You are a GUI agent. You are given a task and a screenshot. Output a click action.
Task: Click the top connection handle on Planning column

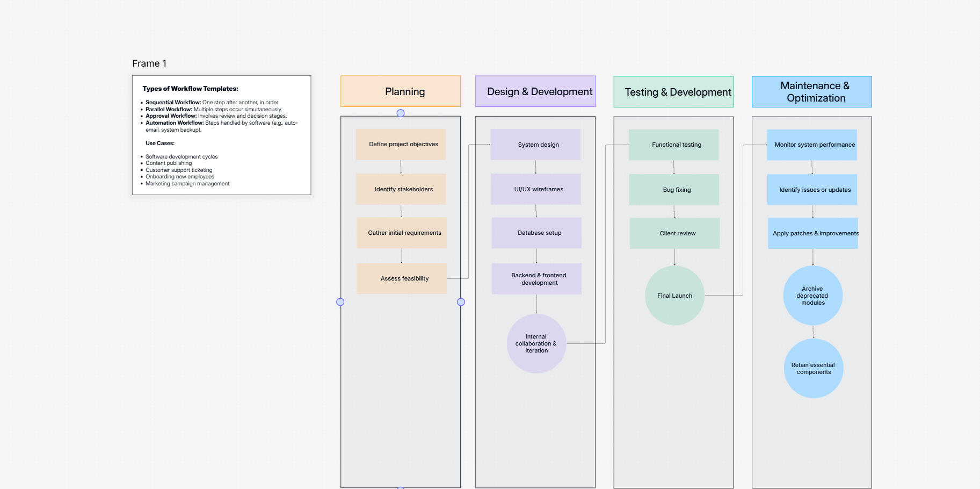[x=401, y=113]
